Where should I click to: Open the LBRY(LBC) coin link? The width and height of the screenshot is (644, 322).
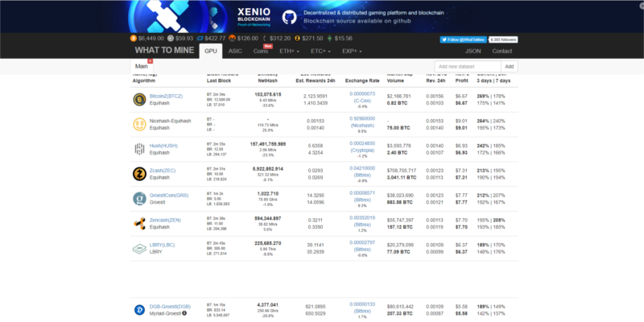[162, 246]
